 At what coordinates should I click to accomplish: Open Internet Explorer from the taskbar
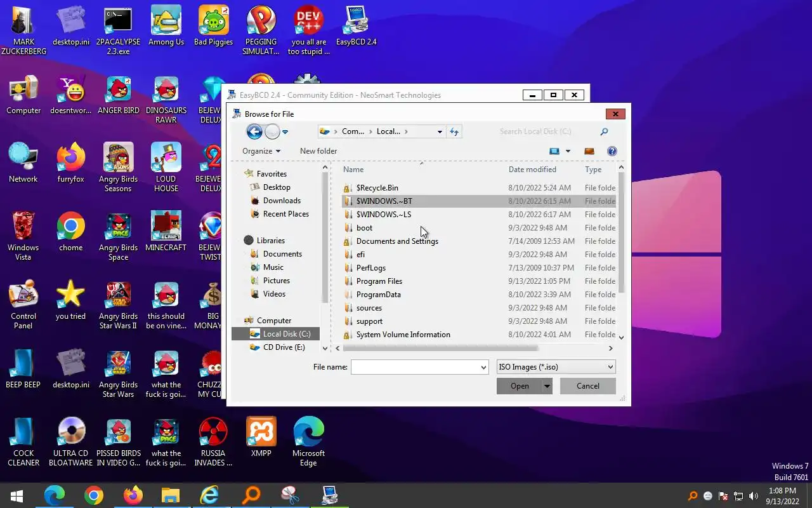[209, 495]
